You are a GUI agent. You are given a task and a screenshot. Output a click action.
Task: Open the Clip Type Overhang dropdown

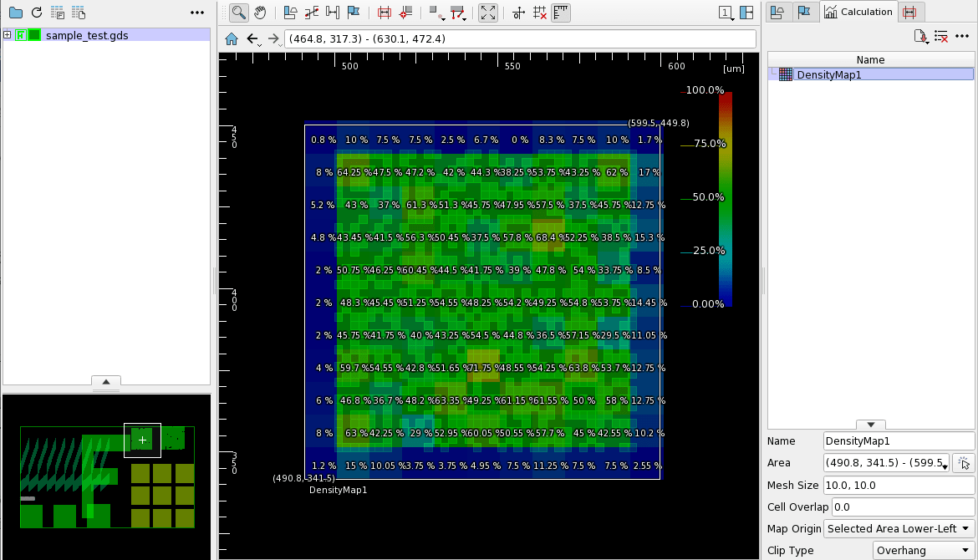(923, 551)
